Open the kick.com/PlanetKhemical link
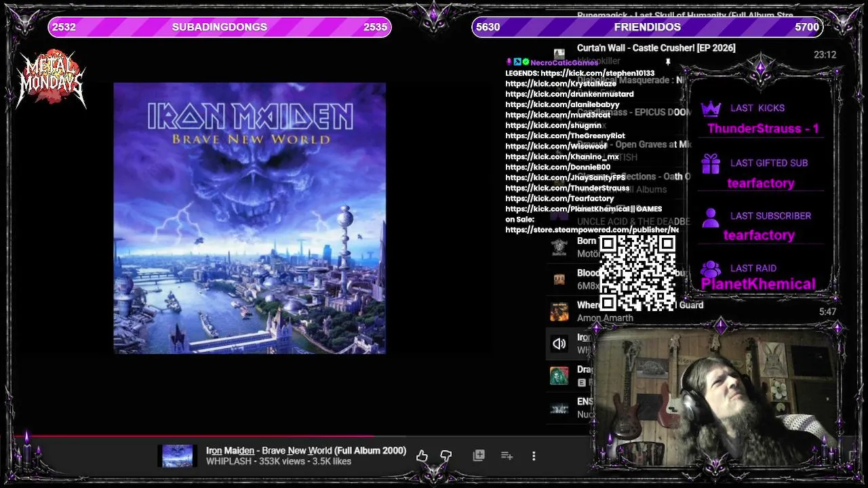The width and height of the screenshot is (868, 488). coord(568,209)
